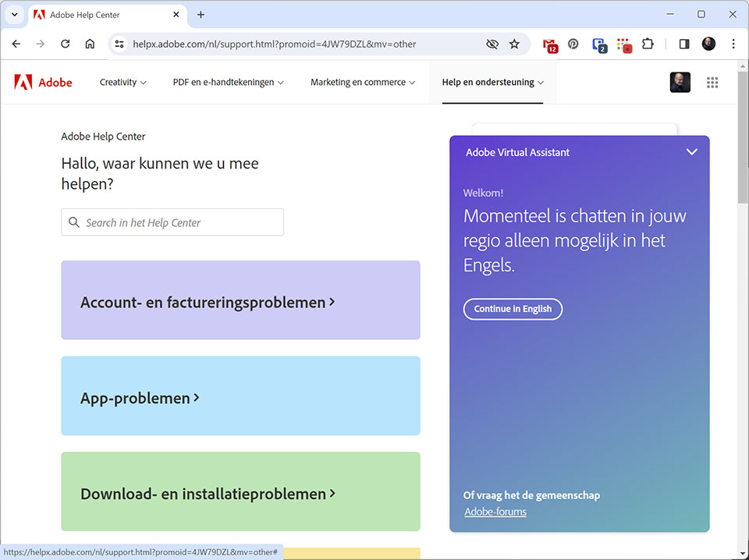Open the blue extension with badge 2
749x560 pixels.
[x=599, y=45]
